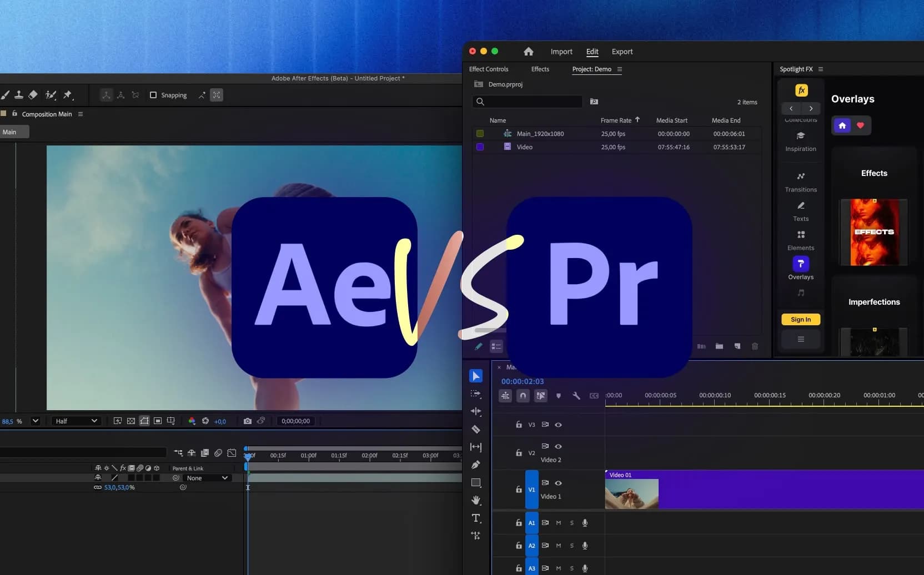Open the Half resolution dropdown
924x575 pixels.
[x=76, y=421]
